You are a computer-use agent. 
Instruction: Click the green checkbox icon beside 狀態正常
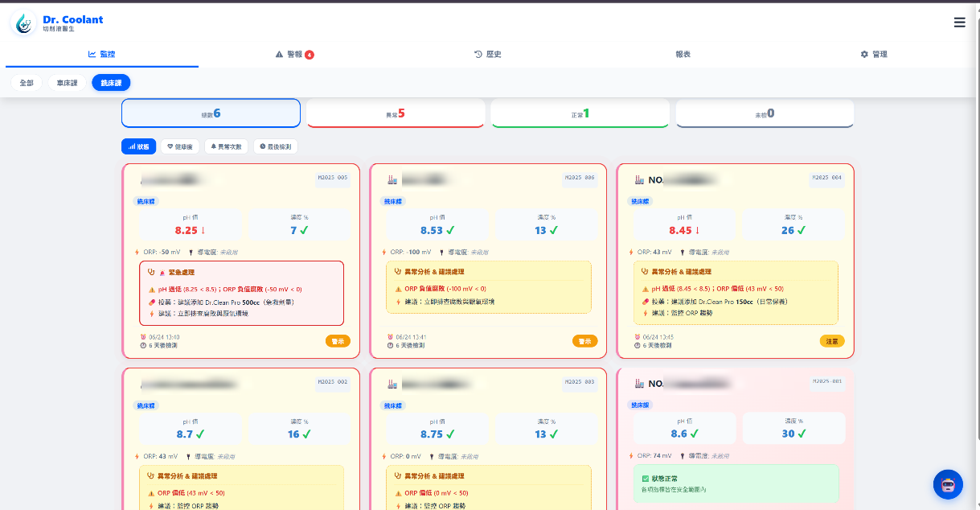click(x=645, y=478)
